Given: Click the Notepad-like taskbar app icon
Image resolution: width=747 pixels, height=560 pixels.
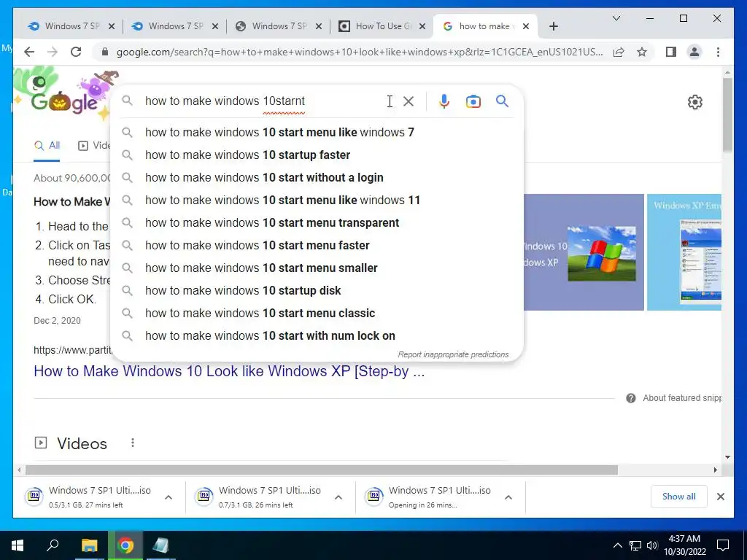Looking at the screenshot, I should [x=161, y=545].
